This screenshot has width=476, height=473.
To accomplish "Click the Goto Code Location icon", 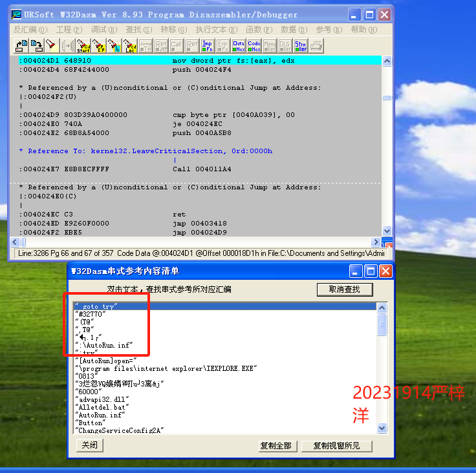I will (x=130, y=46).
